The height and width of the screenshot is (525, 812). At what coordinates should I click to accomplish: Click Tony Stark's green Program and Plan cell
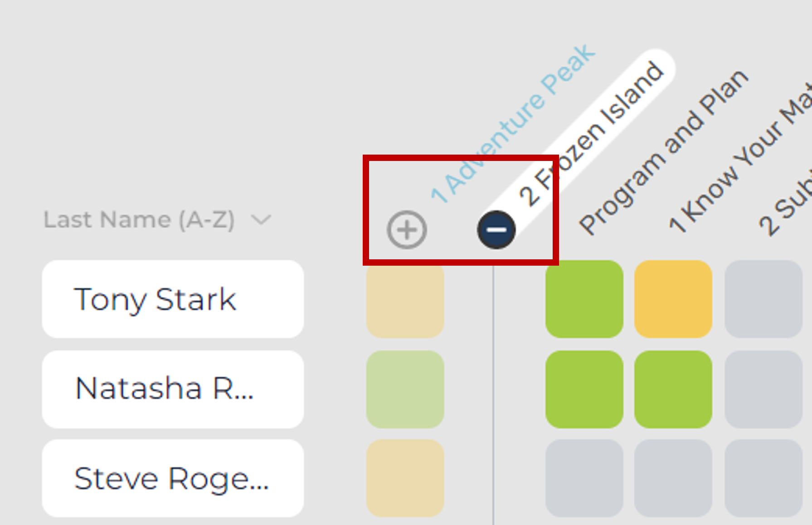[x=586, y=299]
